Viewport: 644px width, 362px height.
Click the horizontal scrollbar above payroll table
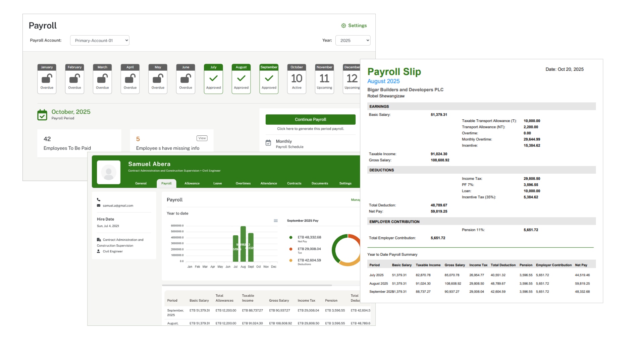point(247,285)
